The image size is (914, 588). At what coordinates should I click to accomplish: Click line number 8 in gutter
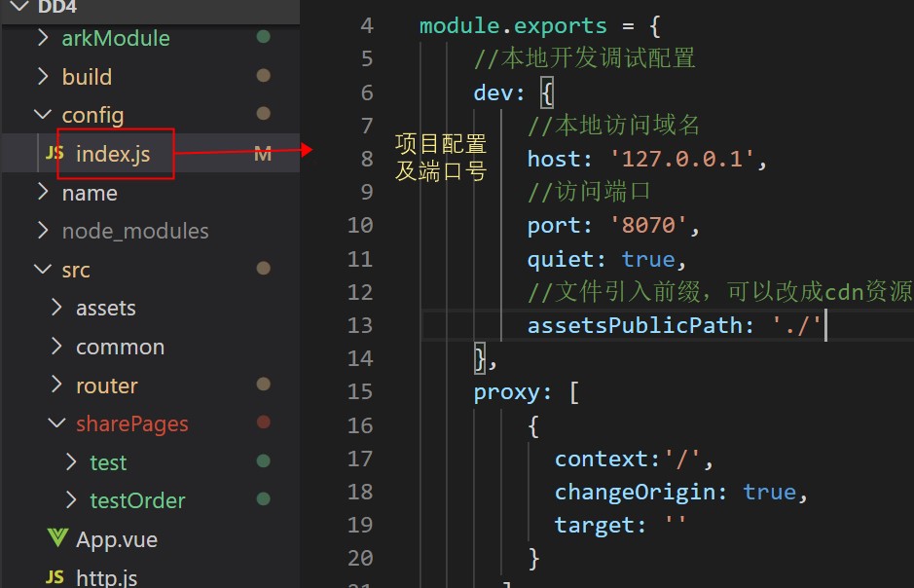(367, 159)
